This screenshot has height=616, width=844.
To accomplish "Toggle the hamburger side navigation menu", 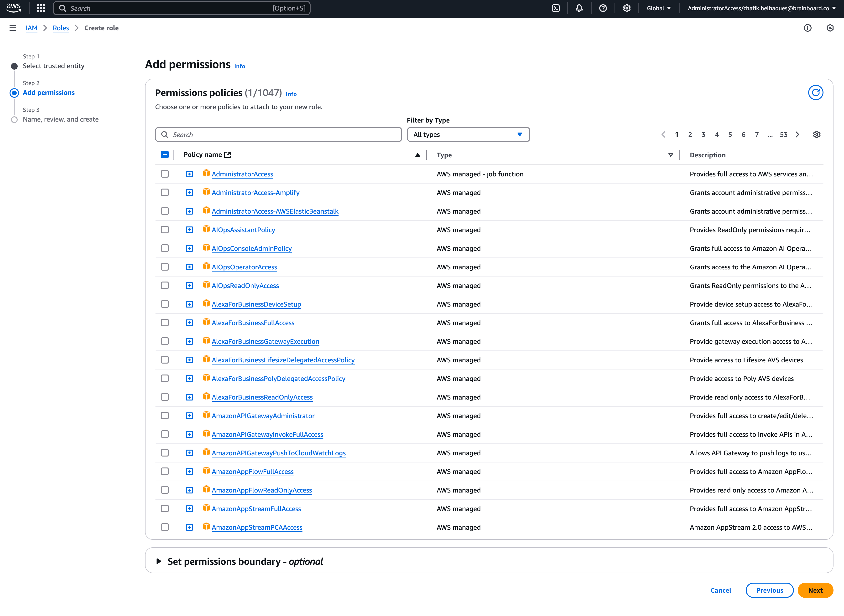I will click(x=13, y=28).
